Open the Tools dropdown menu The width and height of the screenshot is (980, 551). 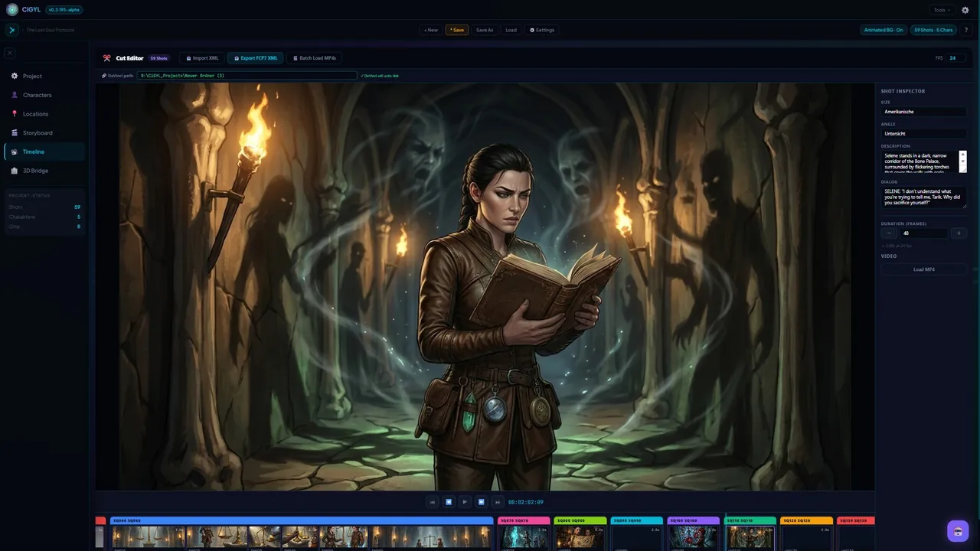pos(942,10)
